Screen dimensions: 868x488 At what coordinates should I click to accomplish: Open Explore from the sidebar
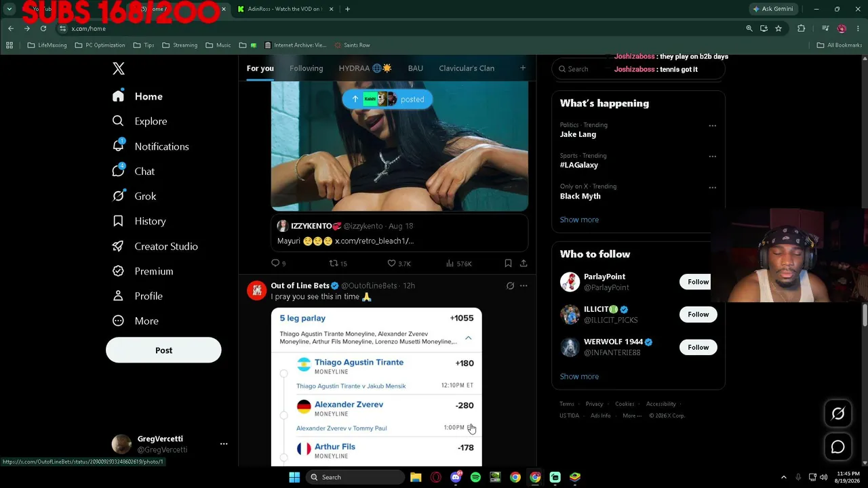click(x=140, y=121)
